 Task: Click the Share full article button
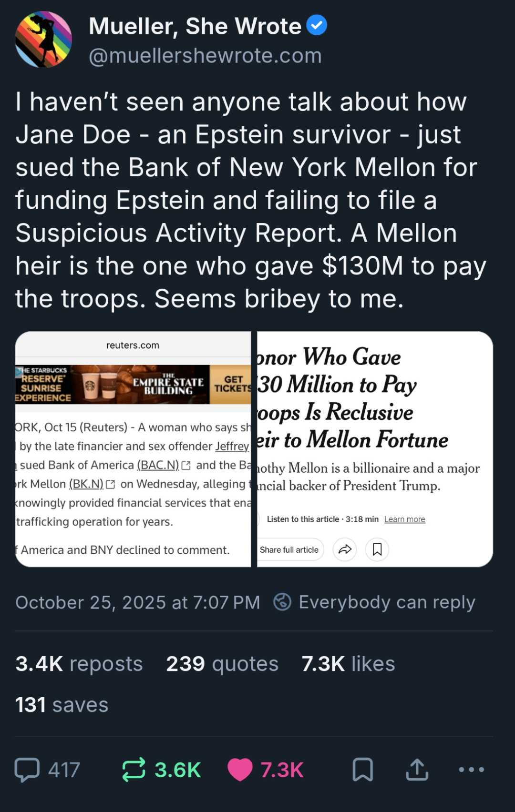[x=289, y=549]
